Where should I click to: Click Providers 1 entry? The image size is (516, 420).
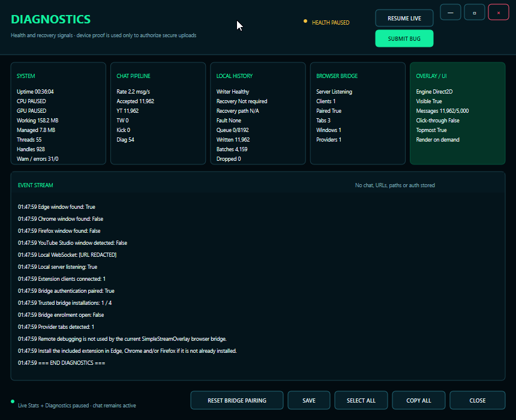pyautogui.click(x=328, y=140)
